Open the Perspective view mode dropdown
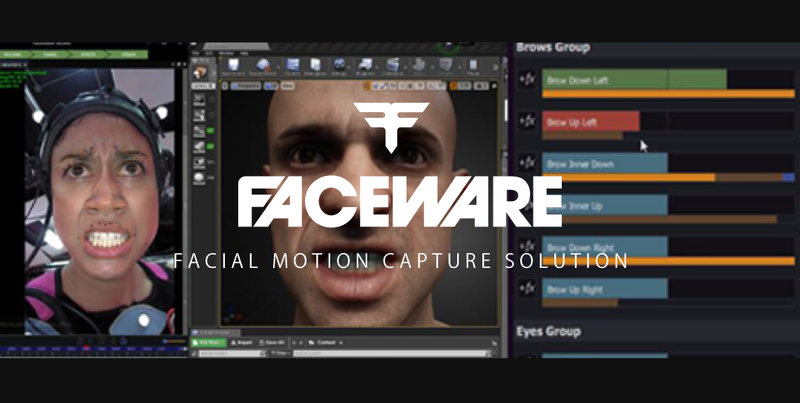The width and height of the screenshot is (800, 403). (x=246, y=86)
